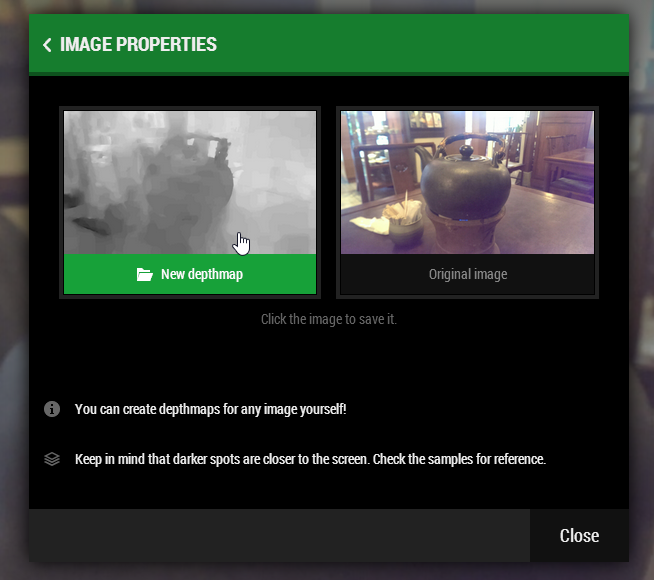
Task: Click the open-folder icon beside New depthmap
Action: click(144, 274)
